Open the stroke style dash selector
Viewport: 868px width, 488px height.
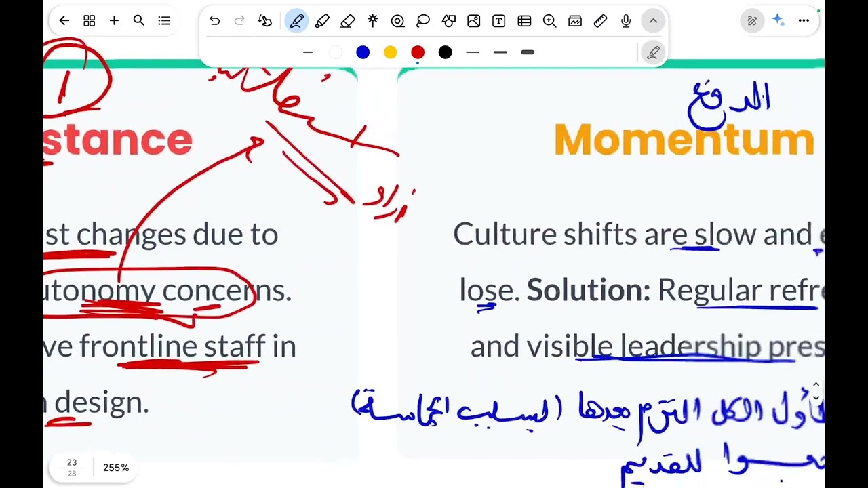pos(308,52)
